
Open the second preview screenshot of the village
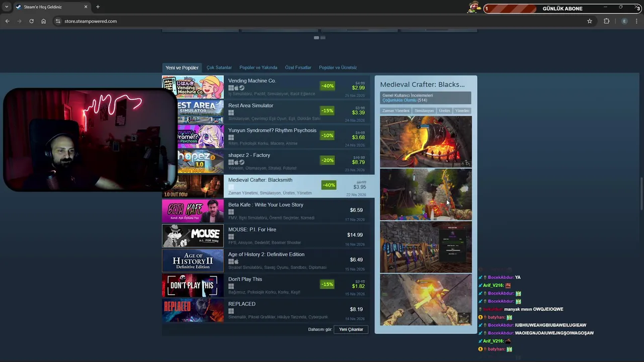(426, 195)
